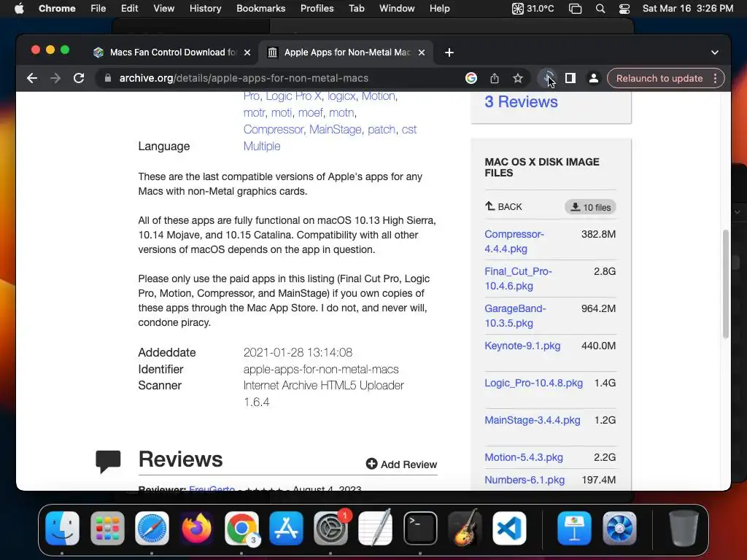Go back to the previous page
The height and width of the screenshot is (560, 747).
tap(32, 78)
